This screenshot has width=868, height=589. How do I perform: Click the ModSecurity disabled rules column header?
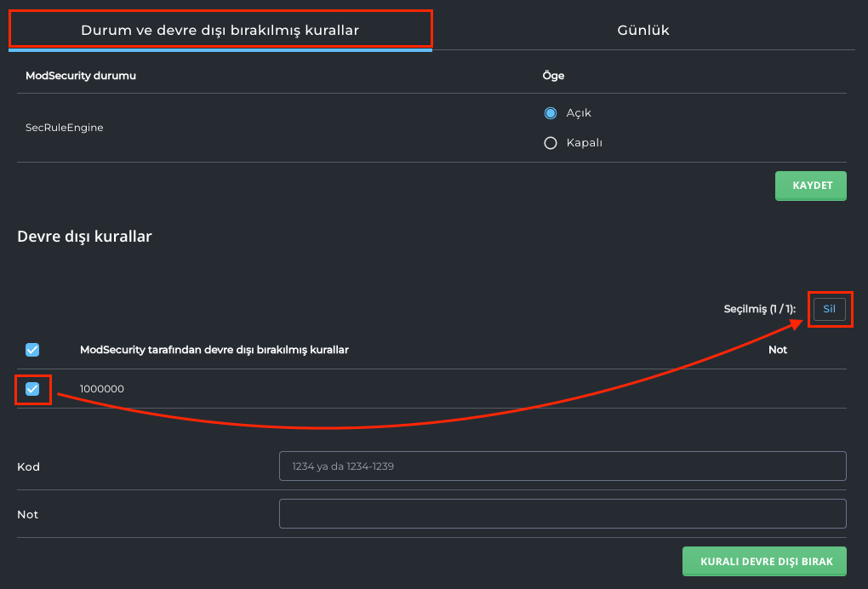click(x=214, y=350)
